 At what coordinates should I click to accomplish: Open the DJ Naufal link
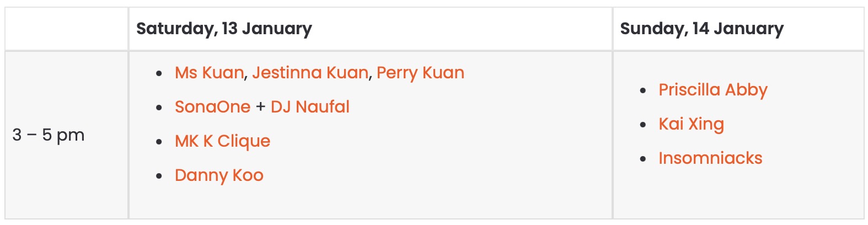tap(310, 107)
